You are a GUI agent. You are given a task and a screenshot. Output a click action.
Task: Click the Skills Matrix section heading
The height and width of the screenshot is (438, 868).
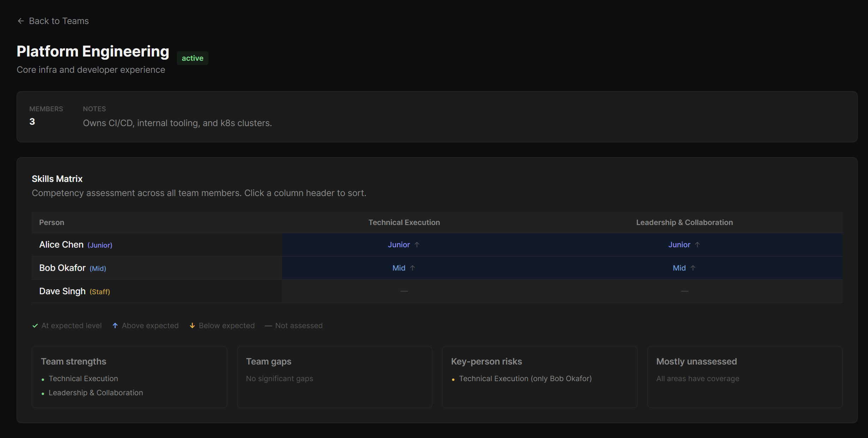point(57,179)
